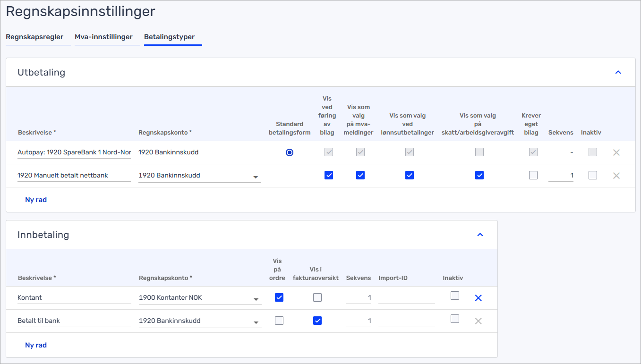The image size is (641, 364).
Task: Toggle Vis ved føring for Manuelt nettbank
Action: coord(329,175)
